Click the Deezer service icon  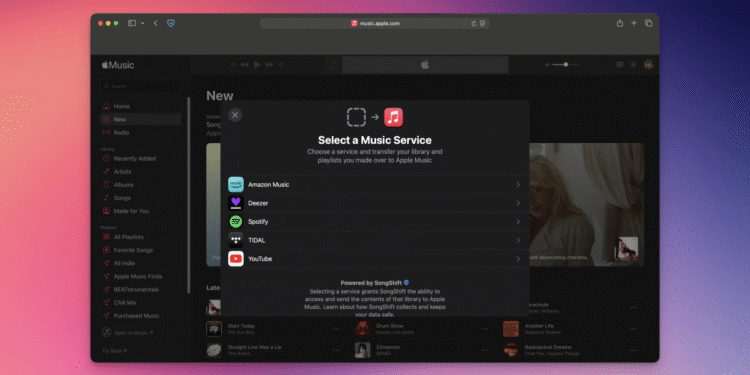tap(236, 203)
